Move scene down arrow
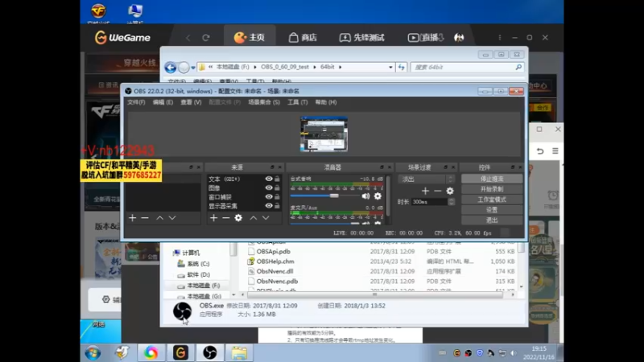 172,218
